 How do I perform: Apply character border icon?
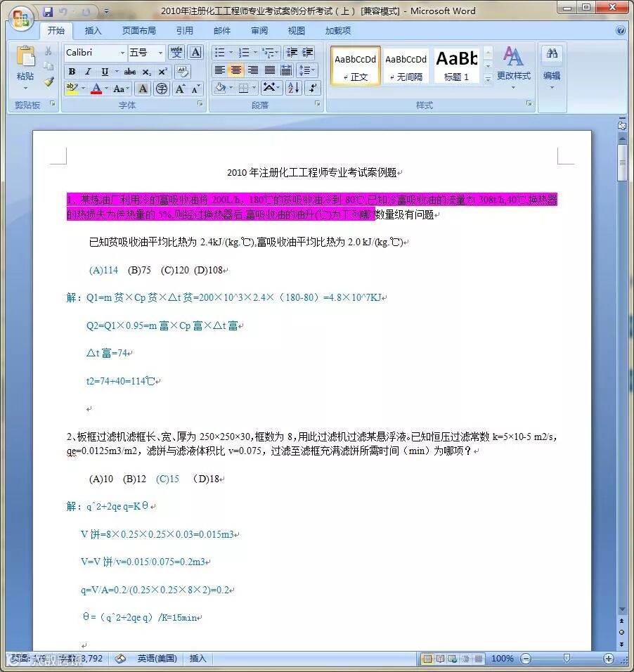pyautogui.click(x=195, y=52)
